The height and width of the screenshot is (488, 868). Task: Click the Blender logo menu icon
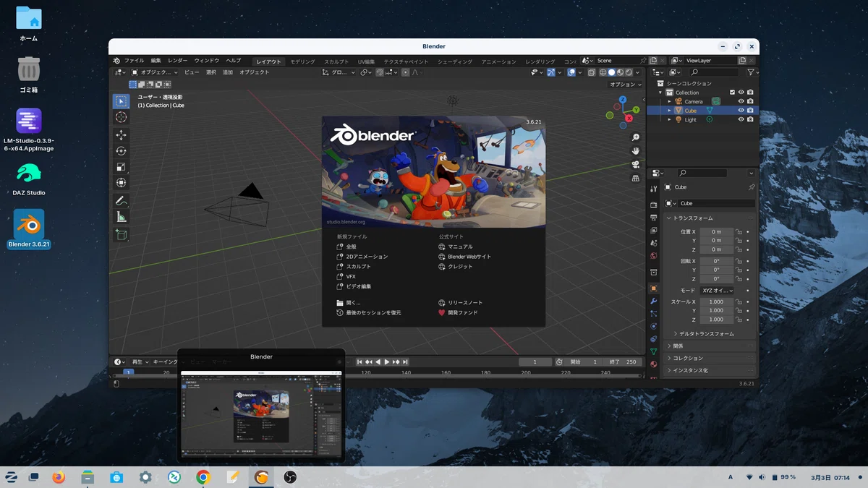117,61
